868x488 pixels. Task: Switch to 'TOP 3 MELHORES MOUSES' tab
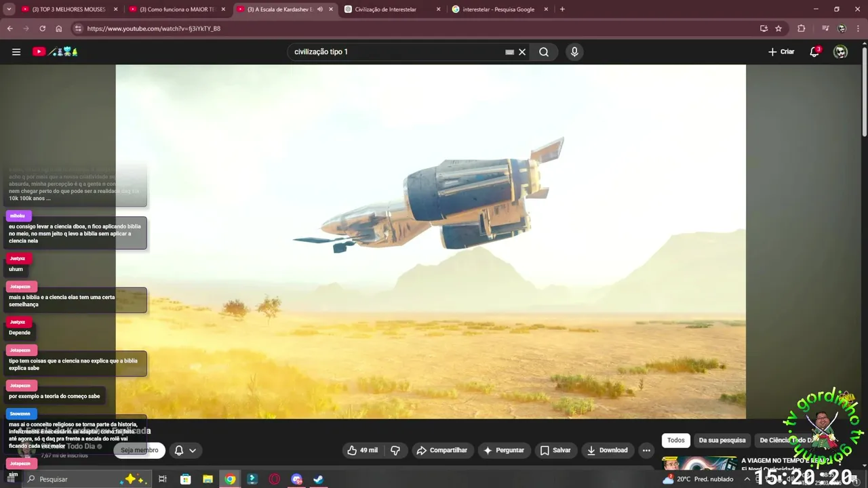pyautogui.click(x=68, y=9)
